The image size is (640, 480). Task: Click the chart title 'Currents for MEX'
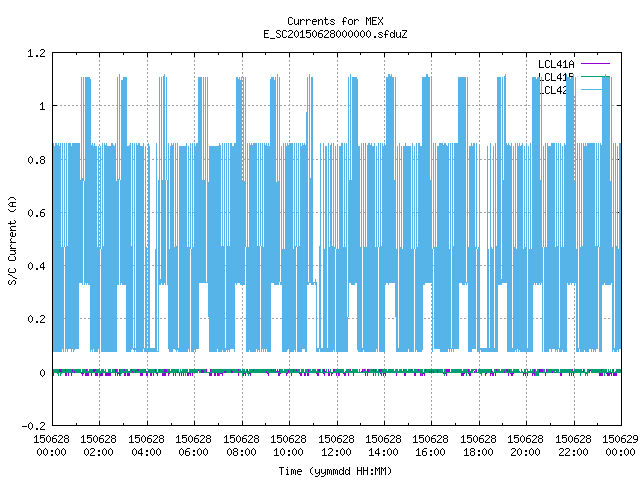pos(335,21)
